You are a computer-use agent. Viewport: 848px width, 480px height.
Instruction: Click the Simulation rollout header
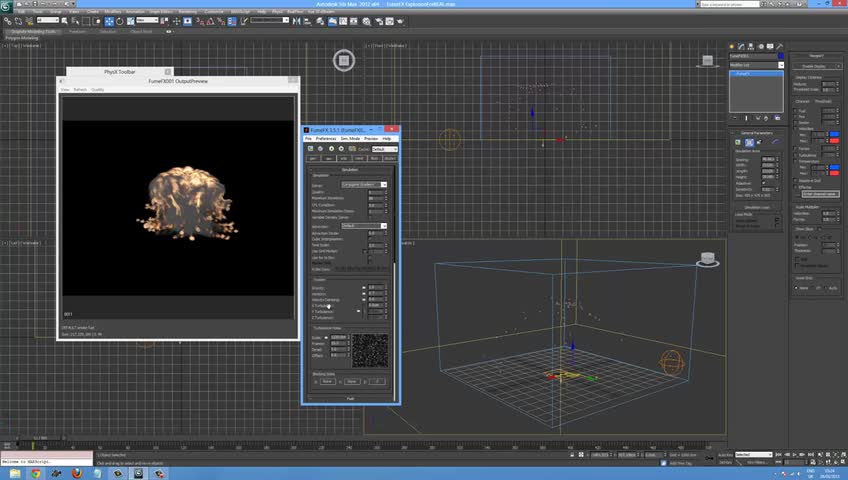point(349,171)
